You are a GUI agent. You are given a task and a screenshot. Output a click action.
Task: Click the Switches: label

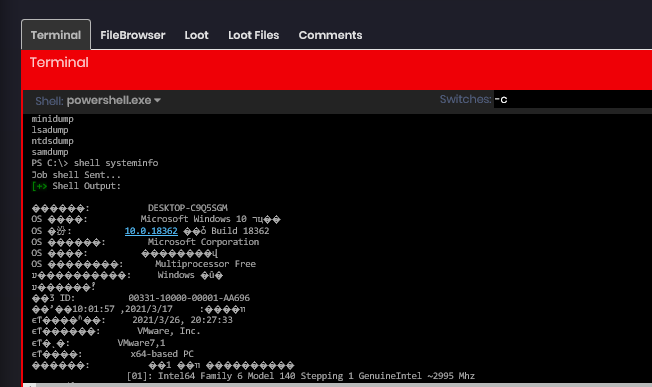465,99
